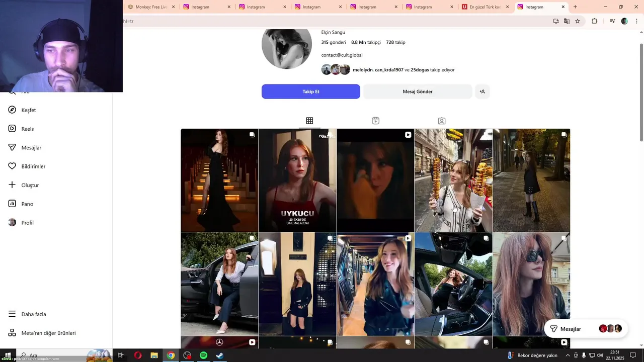Open Opera browser from the taskbar
644x362 pixels.
click(x=138, y=355)
